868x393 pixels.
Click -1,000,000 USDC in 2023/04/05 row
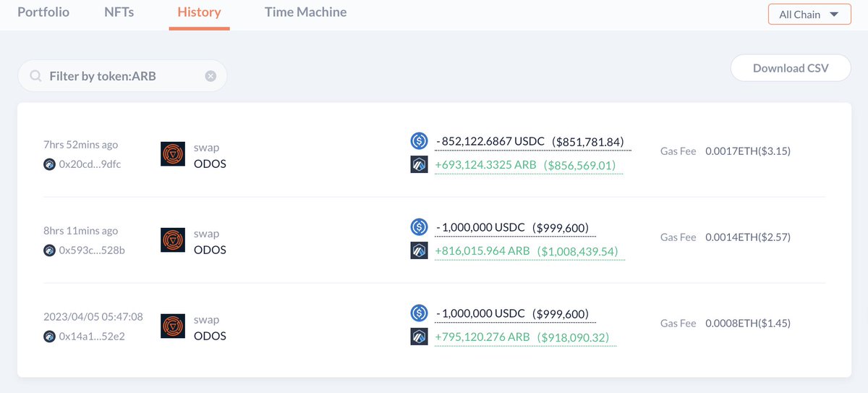[480, 314]
